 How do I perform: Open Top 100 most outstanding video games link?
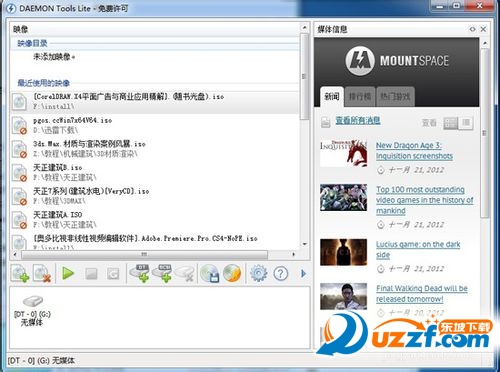coord(425,200)
